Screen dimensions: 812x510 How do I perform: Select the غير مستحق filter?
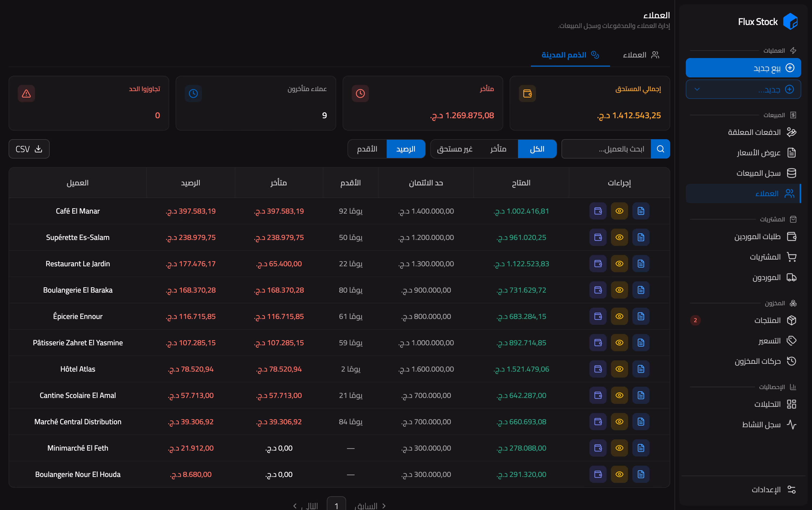pos(454,149)
